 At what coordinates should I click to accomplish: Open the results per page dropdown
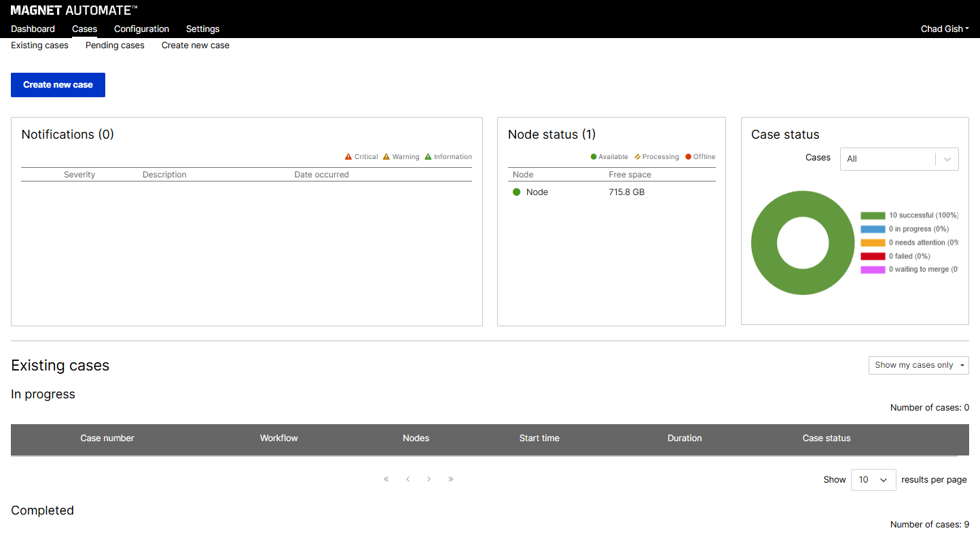(x=873, y=480)
